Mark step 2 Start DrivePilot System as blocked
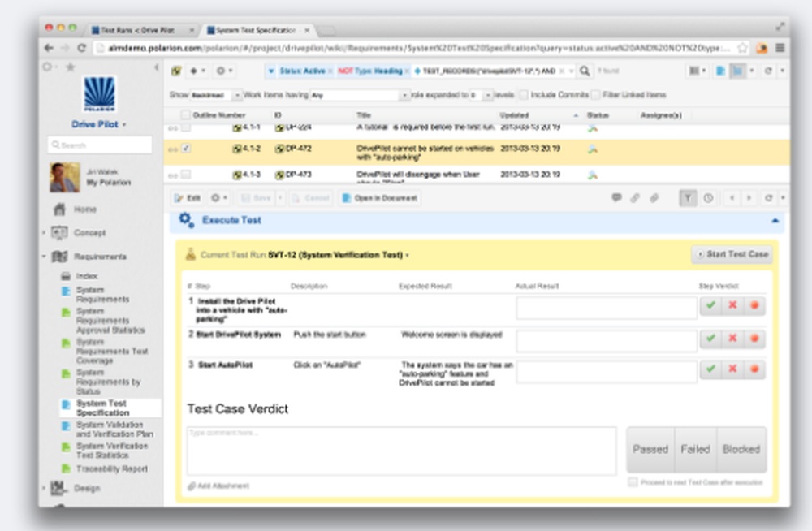This screenshot has width=812, height=531. pos(754,339)
